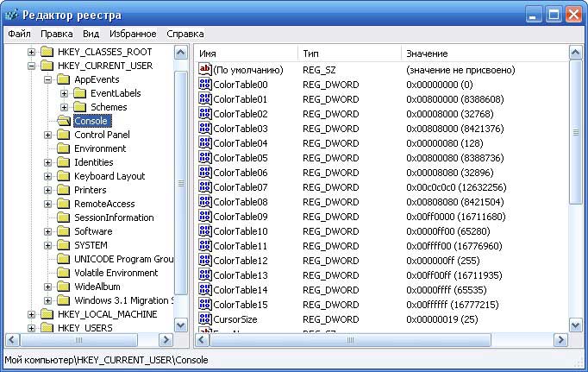The width and height of the screenshot is (588, 372).
Task: Click the value list vertical scrollbar down arrow
Action: coord(576,326)
